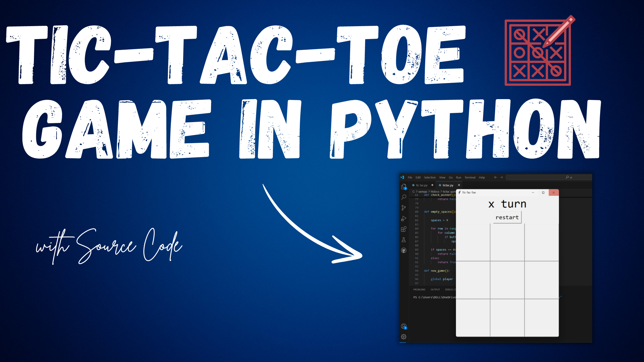Open the Testing flask icon
This screenshot has width=644, height=362.
[404, 240]
